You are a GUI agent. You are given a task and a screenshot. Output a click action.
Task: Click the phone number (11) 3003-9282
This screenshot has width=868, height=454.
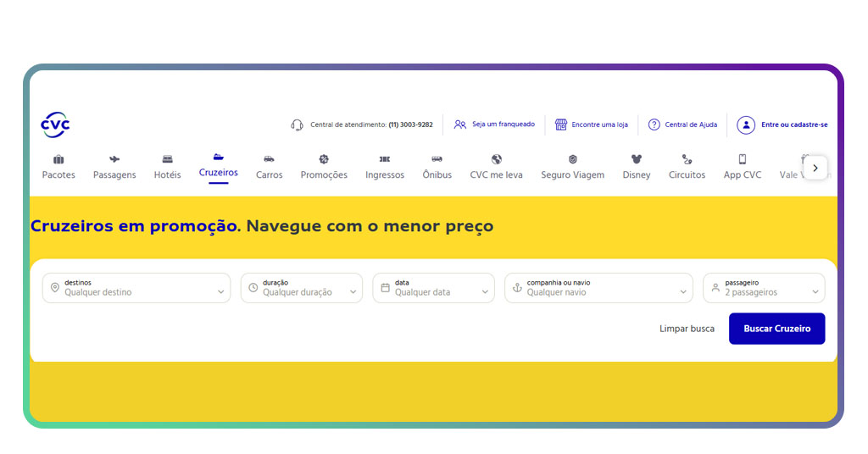pos(411,125)
